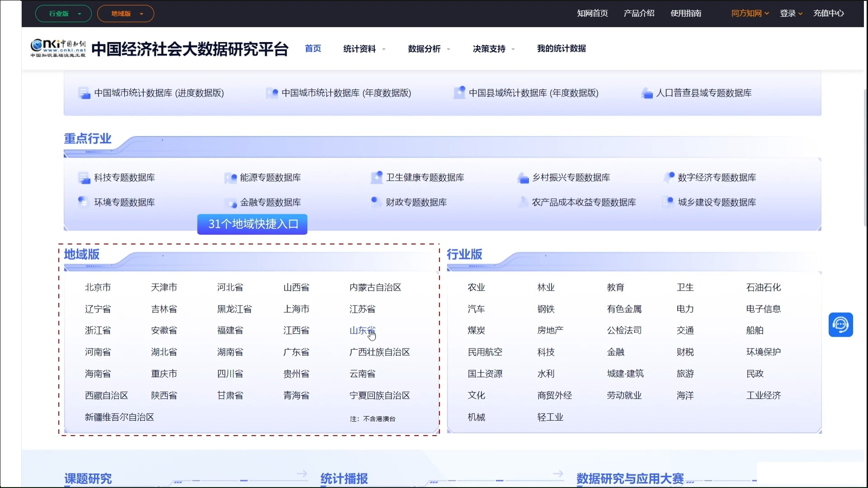
Task: Select 城建·建筑 industry
Action: [x=625, y=374]
